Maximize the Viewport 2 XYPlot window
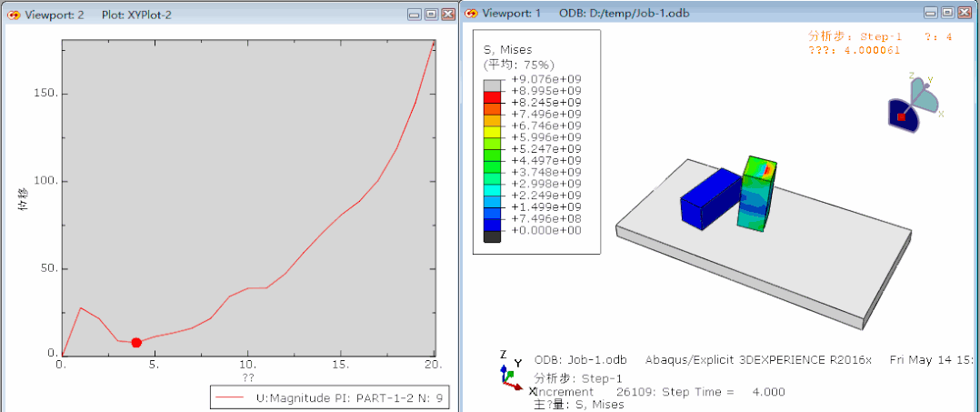 pyautogui.click(x=431, y=15)
